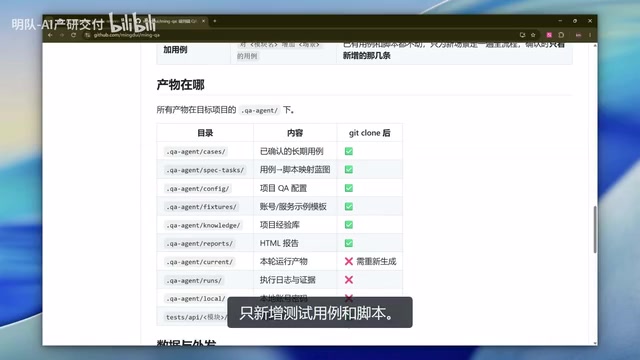The height and width of the screenshot is (360, 640).
Task: Click the 用例→脚本映射蓝图 cell
Action: 295,170
